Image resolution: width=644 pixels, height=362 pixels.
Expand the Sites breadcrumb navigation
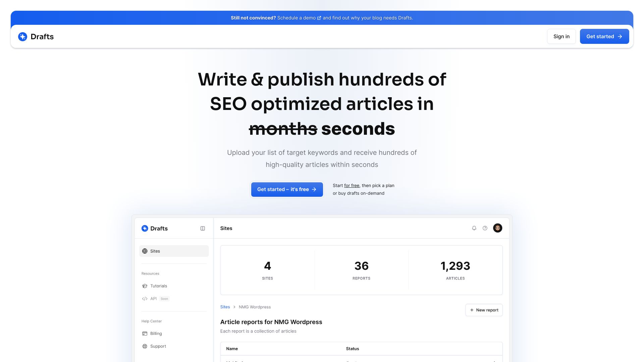[x=225, y=307]
